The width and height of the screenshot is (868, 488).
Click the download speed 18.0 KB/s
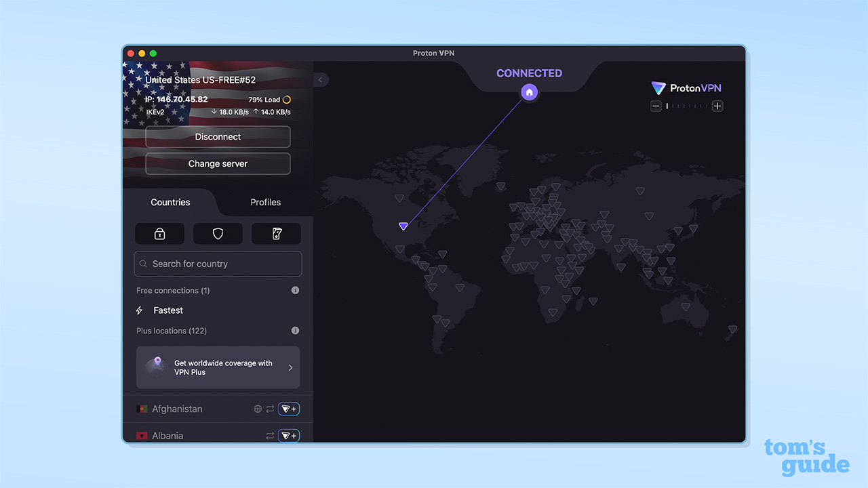[231, 112]
